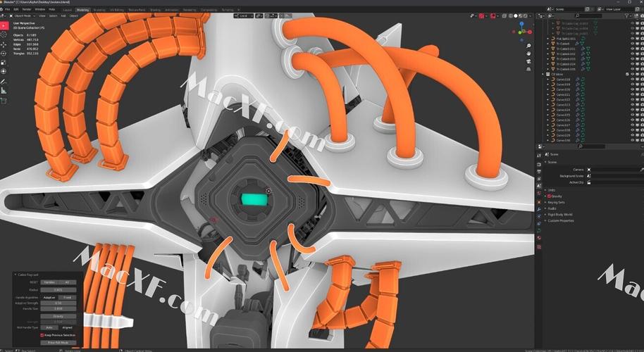This screenshot has height=352, width=644.
Task: Open the Modifiers wrench properties tab
Action: pyautogui.click(x=539, y=209)
